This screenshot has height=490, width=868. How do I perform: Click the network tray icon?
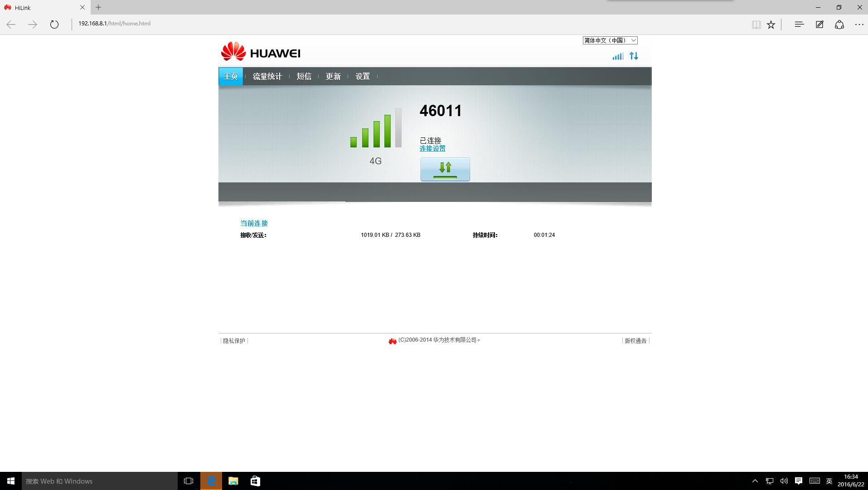coord(770,481)
